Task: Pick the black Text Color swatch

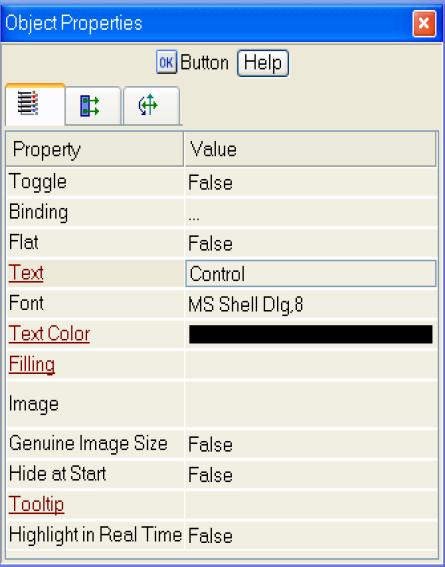Action: (311, 334)
